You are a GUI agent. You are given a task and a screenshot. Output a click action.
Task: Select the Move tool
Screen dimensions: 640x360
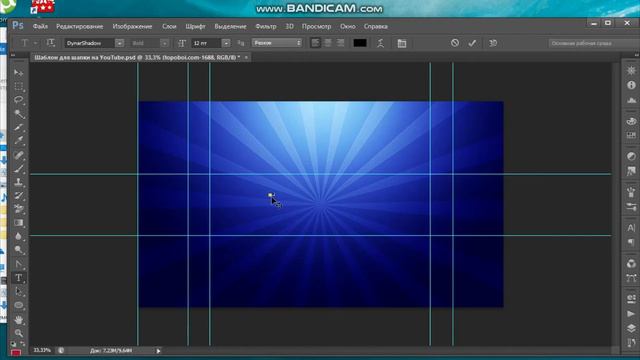18,73
